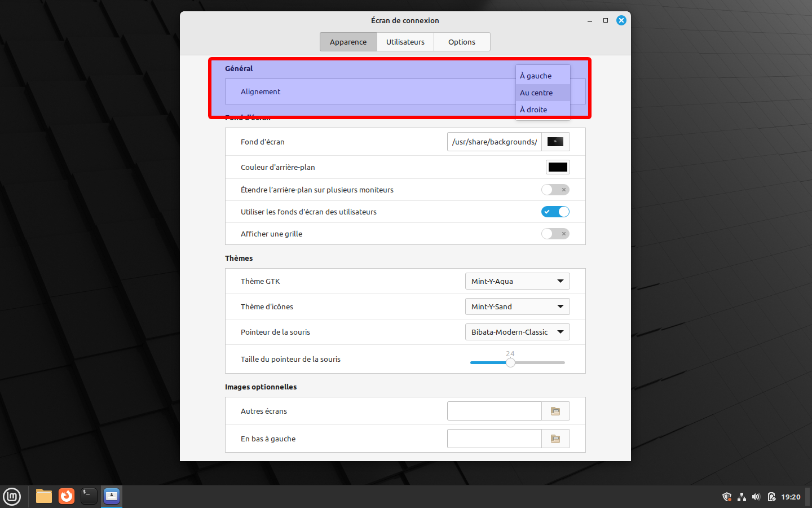Image resolution: width=812 pixels, height=508 pixels.
Task: Choose the À droite alignment option
Action: pos(534,110)
